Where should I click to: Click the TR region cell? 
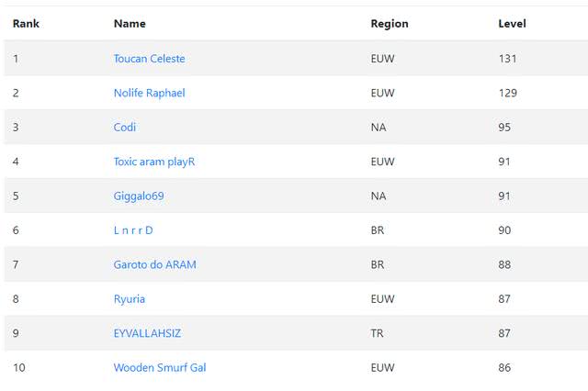pos(377,333)
